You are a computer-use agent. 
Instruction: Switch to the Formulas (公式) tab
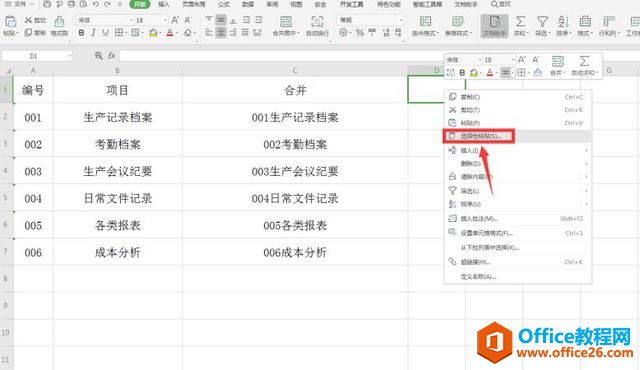[x=223, y=4]
